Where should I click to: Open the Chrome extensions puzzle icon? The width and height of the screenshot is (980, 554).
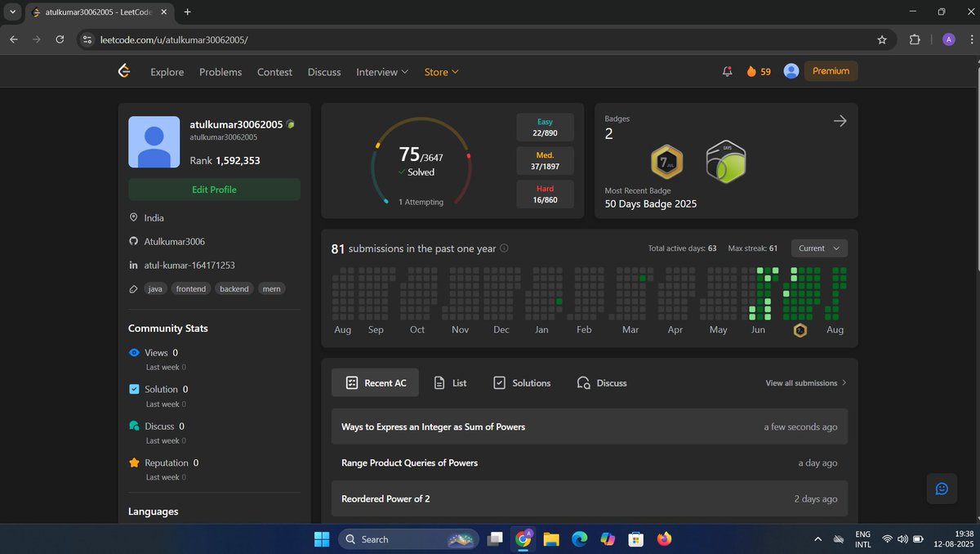coord(915,39)
